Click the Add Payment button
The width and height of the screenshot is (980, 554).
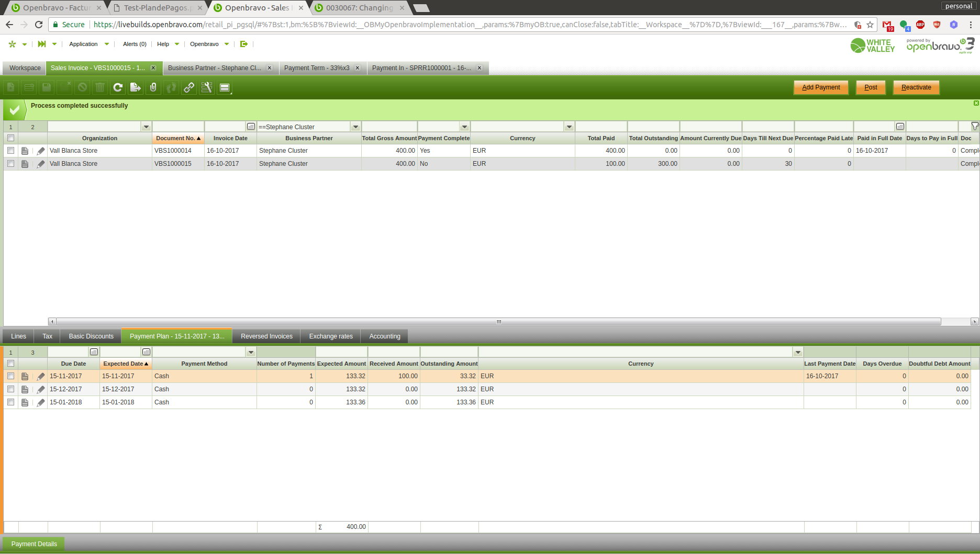[821, 87]
